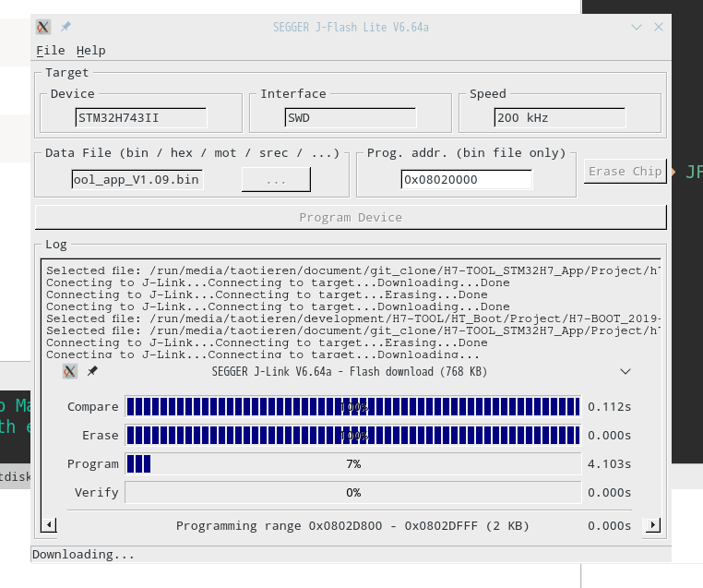Click the Compare time 0.112s
The height and width of the screenshot is (588, 703).
(x=609, y=407)
